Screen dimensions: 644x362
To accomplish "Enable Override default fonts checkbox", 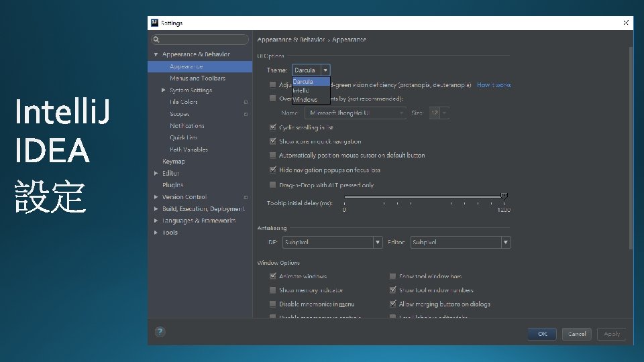I will tap(272, 98).
